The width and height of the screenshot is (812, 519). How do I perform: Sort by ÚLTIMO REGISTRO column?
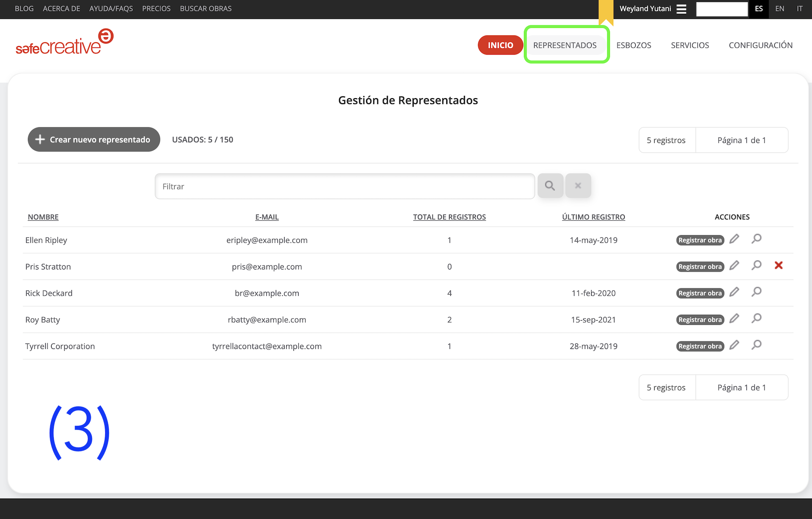click(593, 217)
